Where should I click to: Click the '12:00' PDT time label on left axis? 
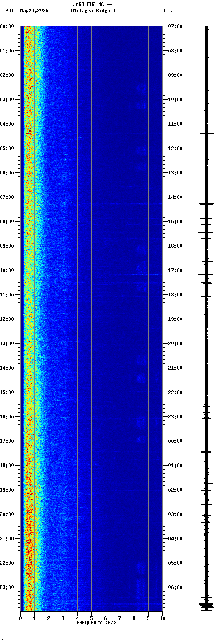(x=7, y=319)
